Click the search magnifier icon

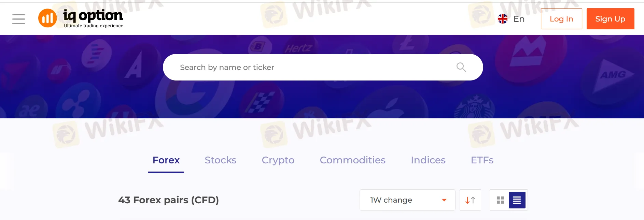461,67
